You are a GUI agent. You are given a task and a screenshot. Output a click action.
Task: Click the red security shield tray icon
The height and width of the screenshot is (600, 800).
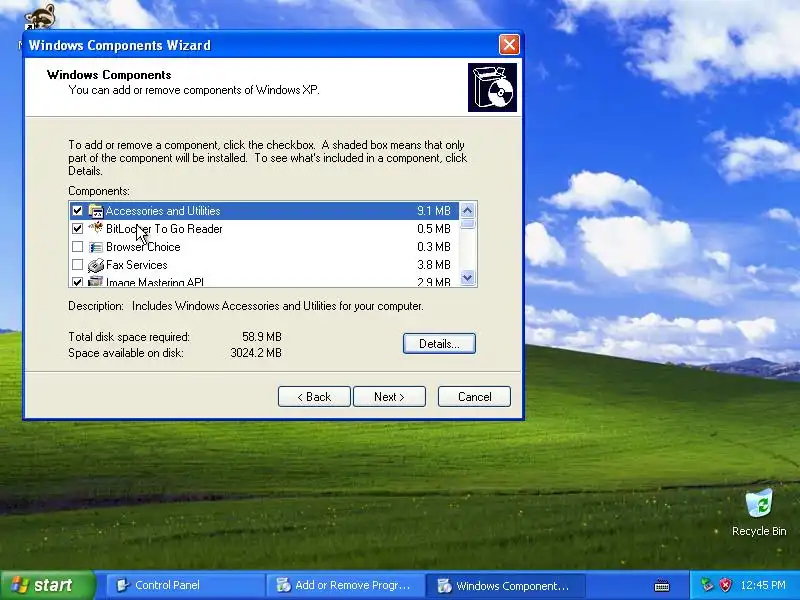point(725,585)
